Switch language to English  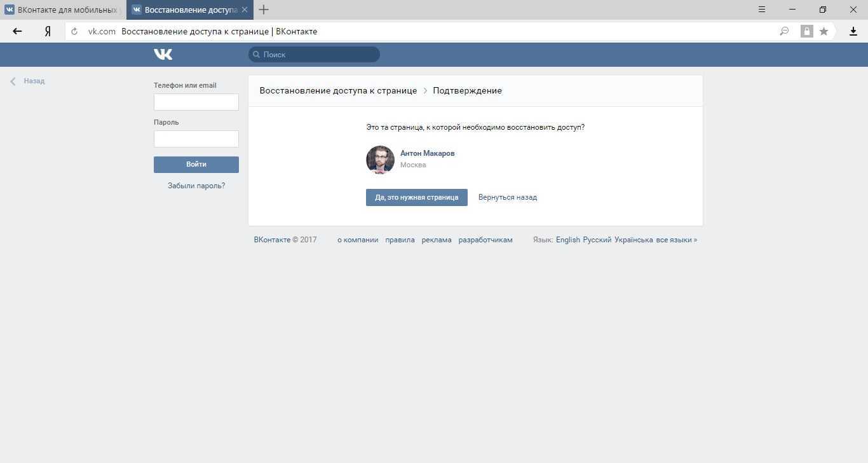point(568,240)
